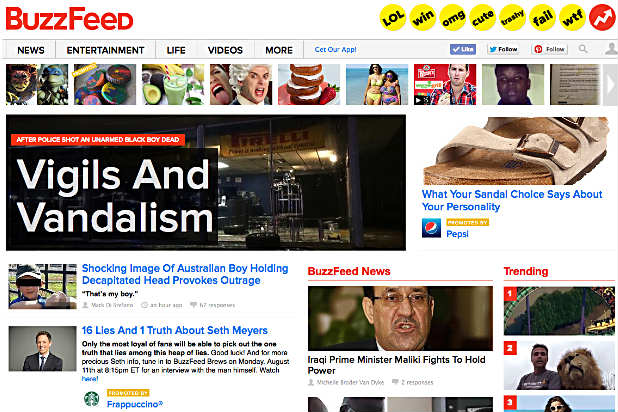Viewport: 618px width, 412px height.
Task: Click the Pinterest Follow button
Action: 550,49
